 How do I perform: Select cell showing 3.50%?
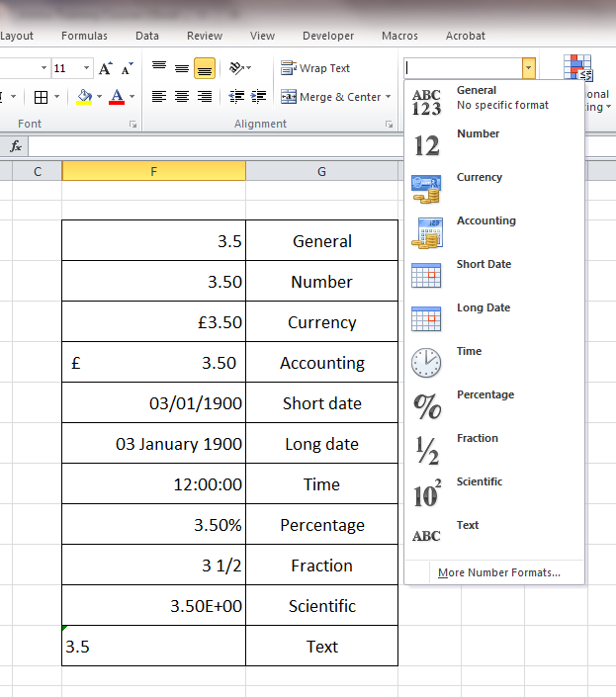coord(154,525)
